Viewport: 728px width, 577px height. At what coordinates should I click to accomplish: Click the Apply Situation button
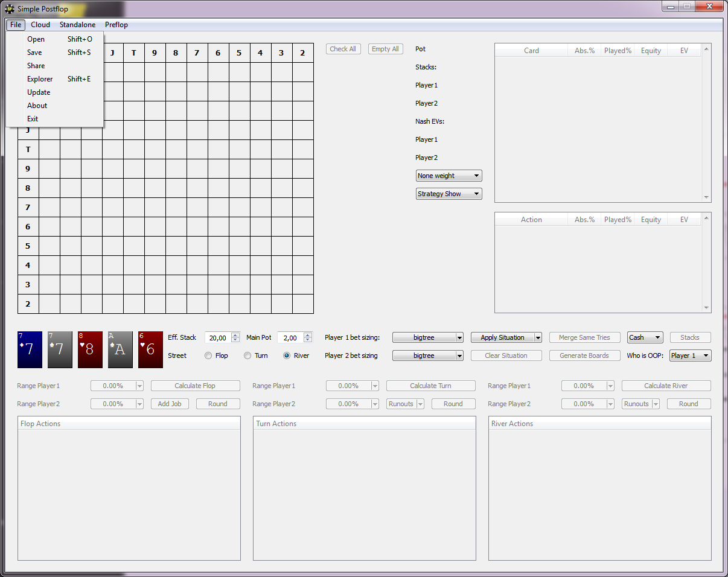(502, 337)
